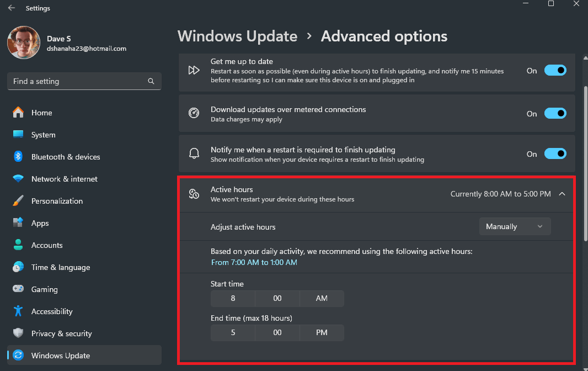Image resolution: width=588 pixels, height=371 pixels.
Task: Turn off restart notification toggle
Action: (x=555, y=153)
